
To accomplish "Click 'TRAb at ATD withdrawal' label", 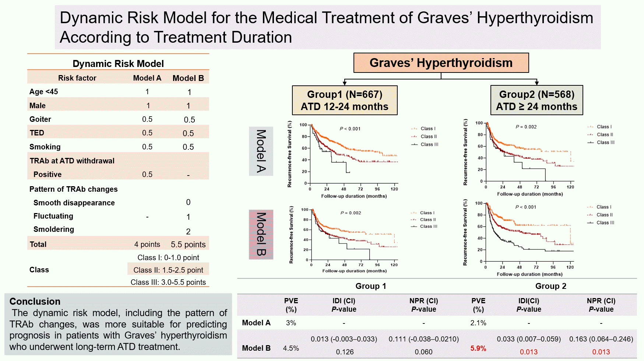I will [72, 161].
